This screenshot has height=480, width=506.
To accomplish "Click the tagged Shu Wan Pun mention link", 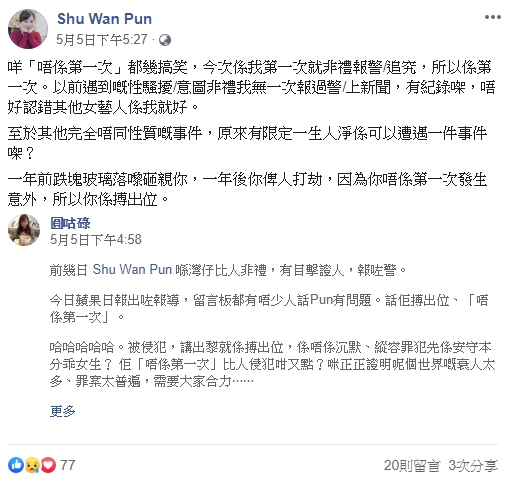I will (x=132, y=269).
